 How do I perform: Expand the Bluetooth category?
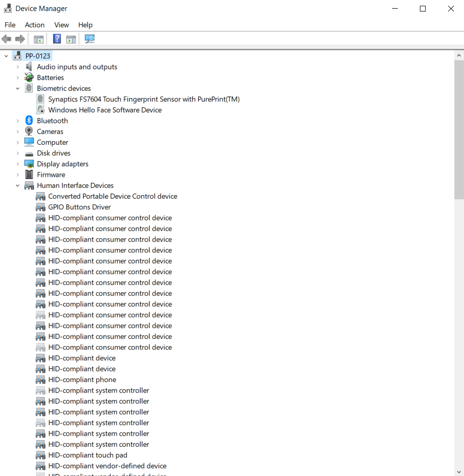pos(18,120)
